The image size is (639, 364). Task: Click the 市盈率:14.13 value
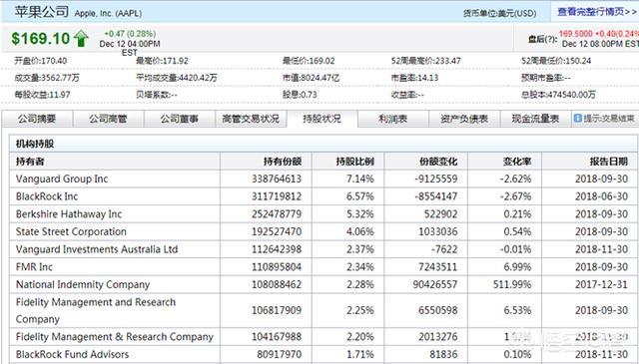point(415,78)
